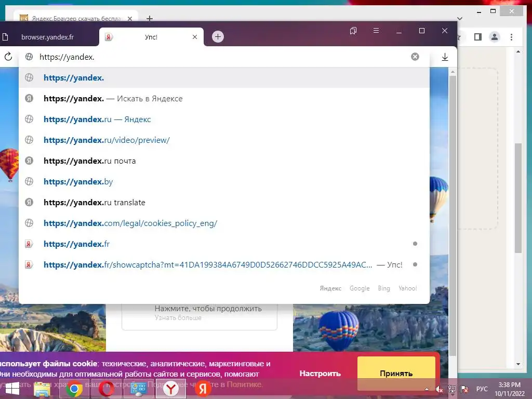Switch search engine to Google

coord(360,288)
